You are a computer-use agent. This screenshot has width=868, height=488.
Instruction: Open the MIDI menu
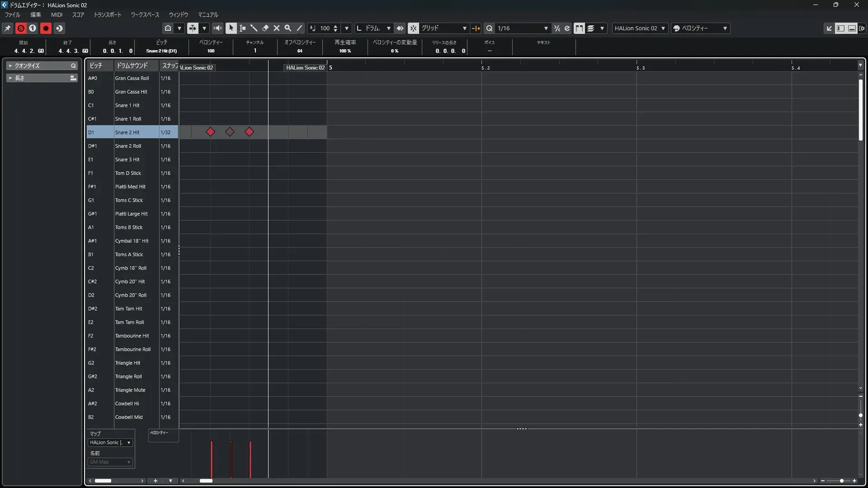click(x=57, y=14)
